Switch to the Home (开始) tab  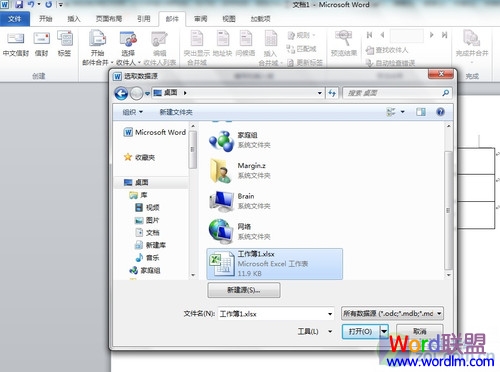pos(46,19)
